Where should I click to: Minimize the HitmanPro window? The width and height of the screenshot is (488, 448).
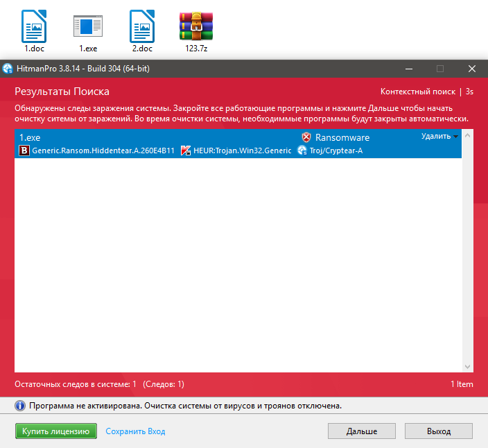pyautogui.click(x=409, y=69)
